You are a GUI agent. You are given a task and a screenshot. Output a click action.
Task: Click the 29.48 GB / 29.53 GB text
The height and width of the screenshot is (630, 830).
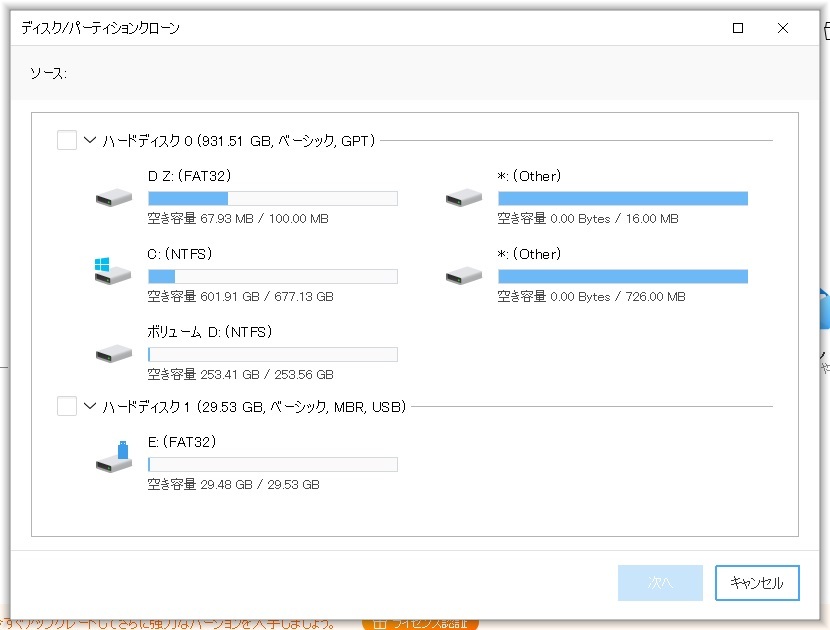pos(260,484)
